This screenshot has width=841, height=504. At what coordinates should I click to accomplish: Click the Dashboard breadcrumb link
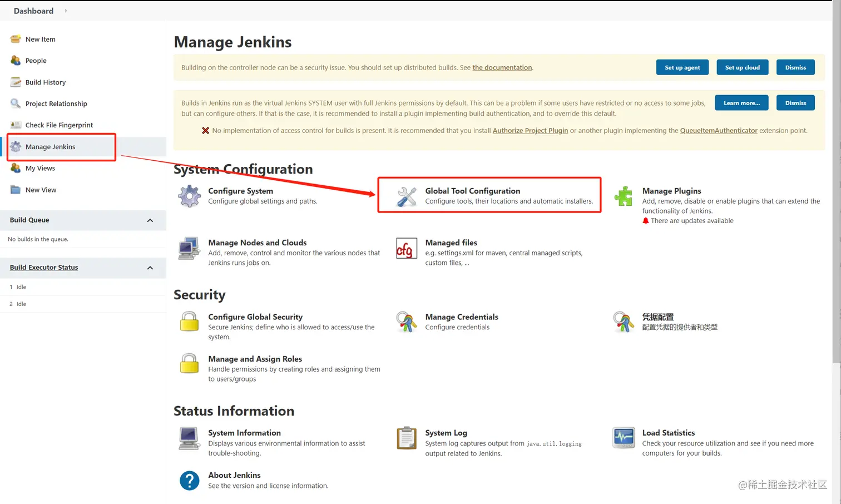(33, 11)
